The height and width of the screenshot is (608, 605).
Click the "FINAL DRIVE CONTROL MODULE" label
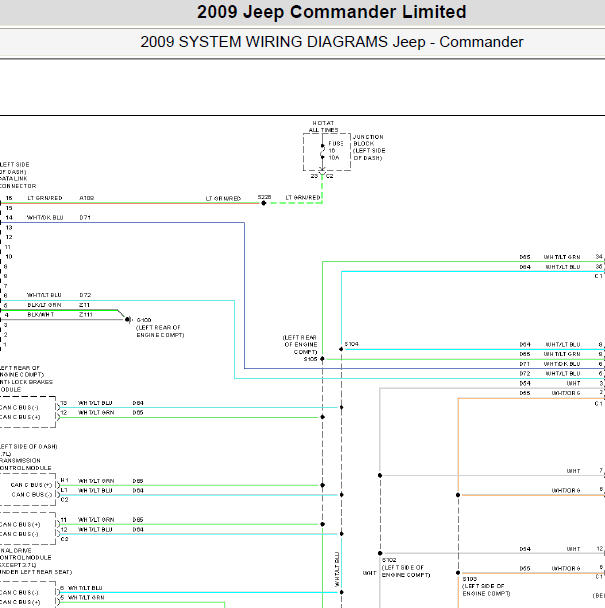click(26, 554)
